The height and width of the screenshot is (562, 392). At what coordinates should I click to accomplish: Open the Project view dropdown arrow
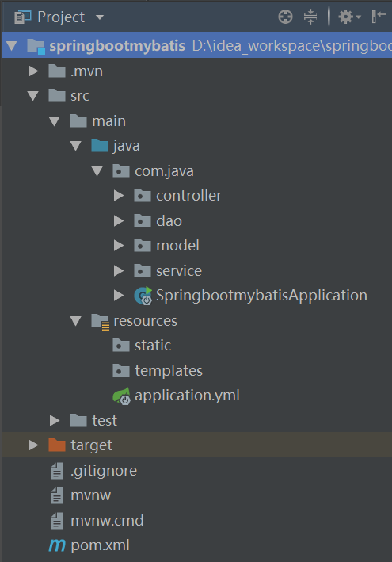100,17
